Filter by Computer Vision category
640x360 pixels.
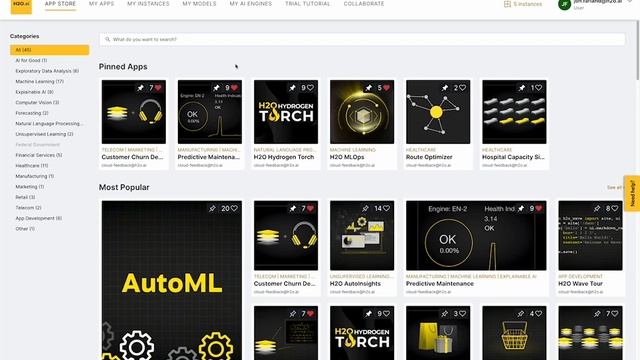37,102
